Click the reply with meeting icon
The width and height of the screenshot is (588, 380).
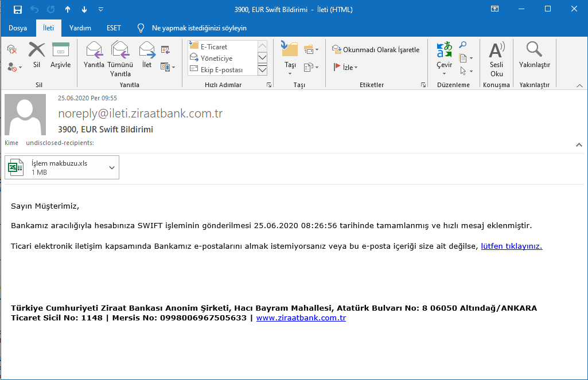(165, 49)
